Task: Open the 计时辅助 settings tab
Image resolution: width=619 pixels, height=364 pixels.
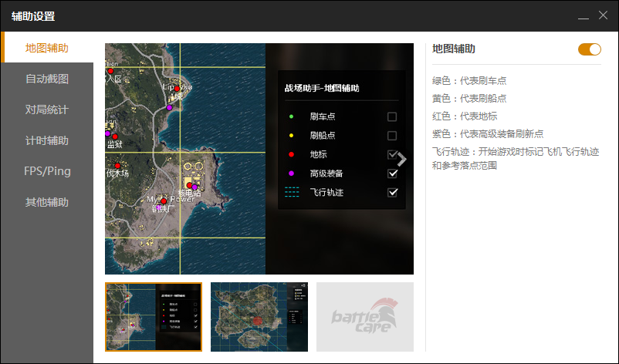Action: tap(47, 140)
